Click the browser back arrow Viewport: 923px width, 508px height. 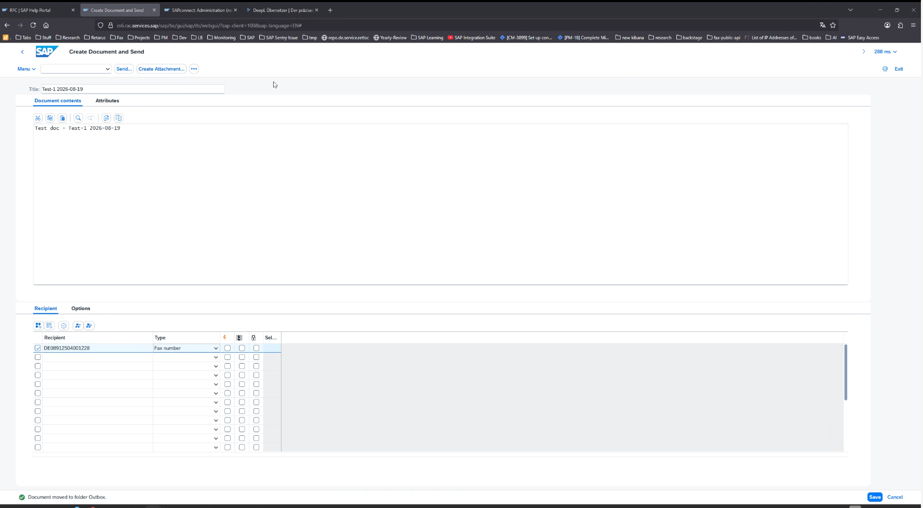[7, 25]
